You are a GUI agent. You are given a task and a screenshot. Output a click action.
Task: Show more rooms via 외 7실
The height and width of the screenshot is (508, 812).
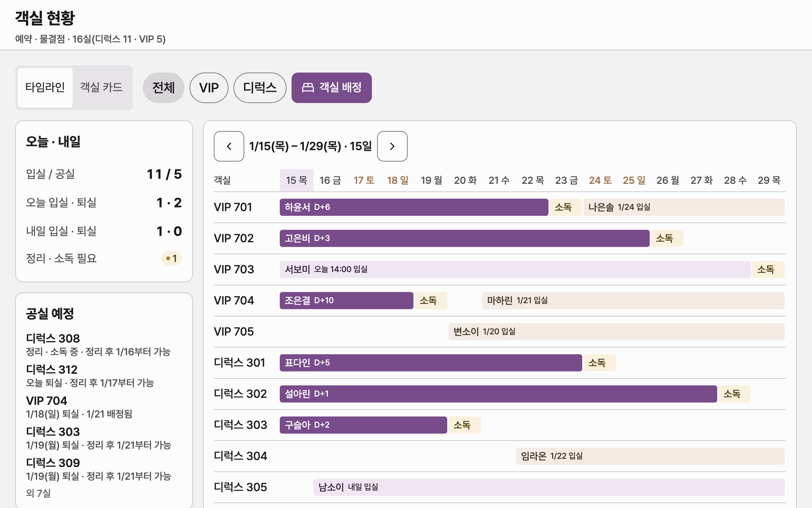pyautogui.click(x=38, y=493)
